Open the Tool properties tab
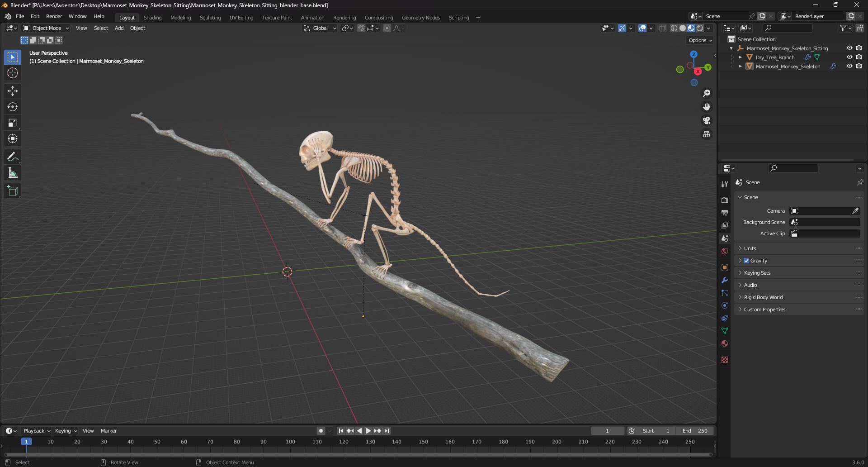 point(725,184)
